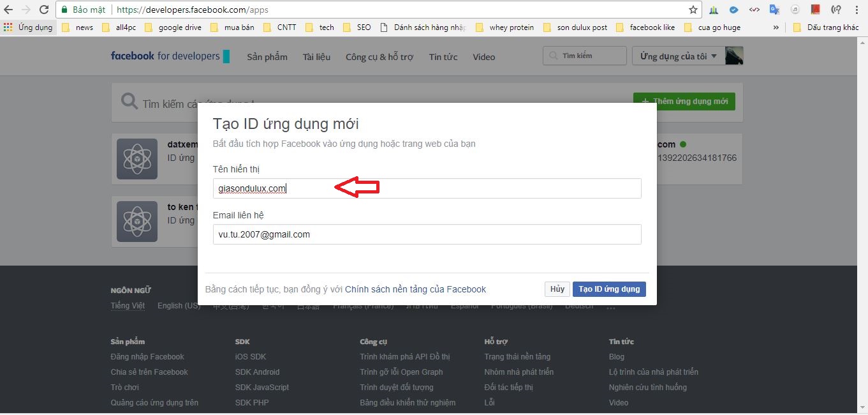Open the Ứng dụng apps grid shortcut

pyautogui.click(x=27, y=27)
